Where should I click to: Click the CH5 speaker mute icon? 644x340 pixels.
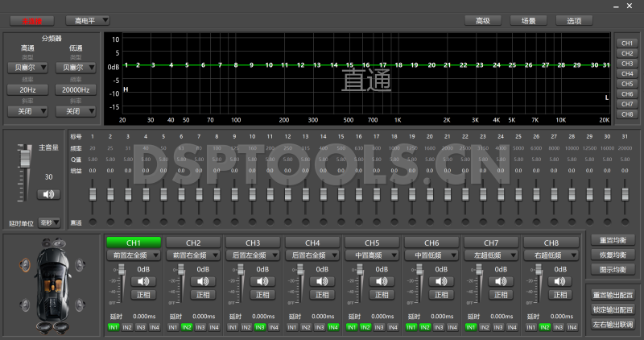tap(383, 281)
